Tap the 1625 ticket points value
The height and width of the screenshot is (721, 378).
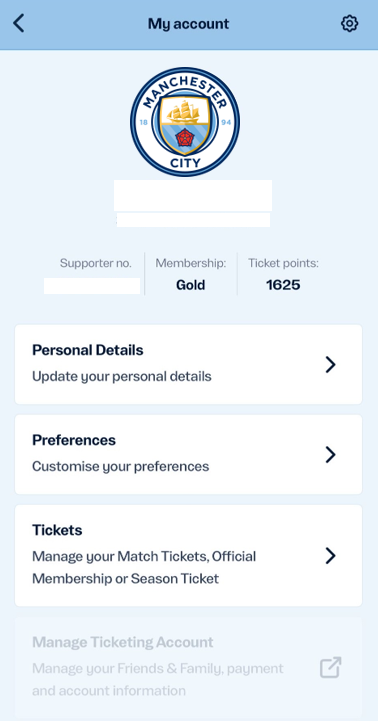(283, 285)
